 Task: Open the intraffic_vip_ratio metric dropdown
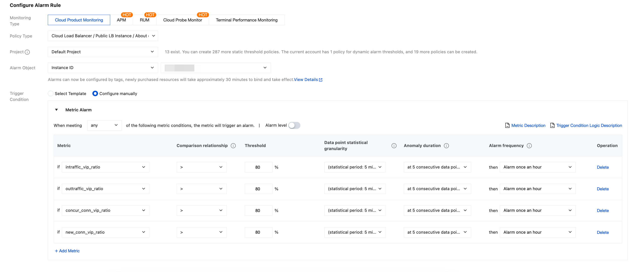point(105,167)
